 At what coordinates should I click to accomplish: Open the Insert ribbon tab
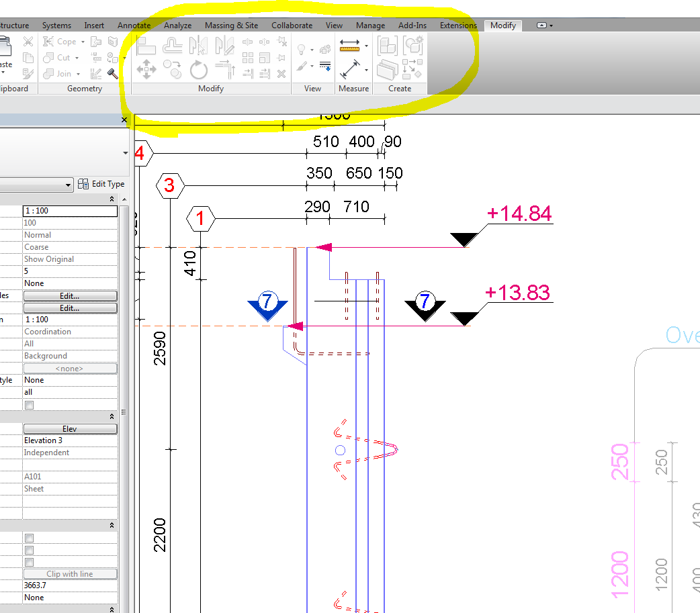pos(94,26)
